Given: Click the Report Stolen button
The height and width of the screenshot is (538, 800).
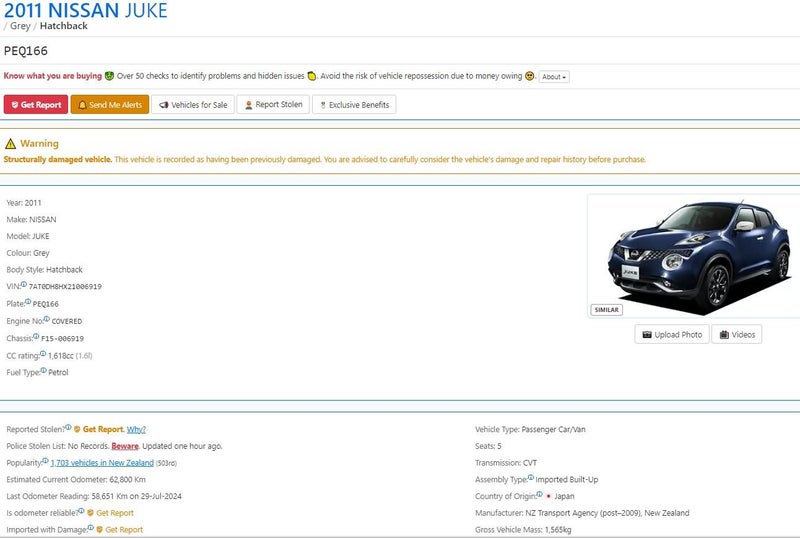Looking at the screenshot, I should pos(273,105).
